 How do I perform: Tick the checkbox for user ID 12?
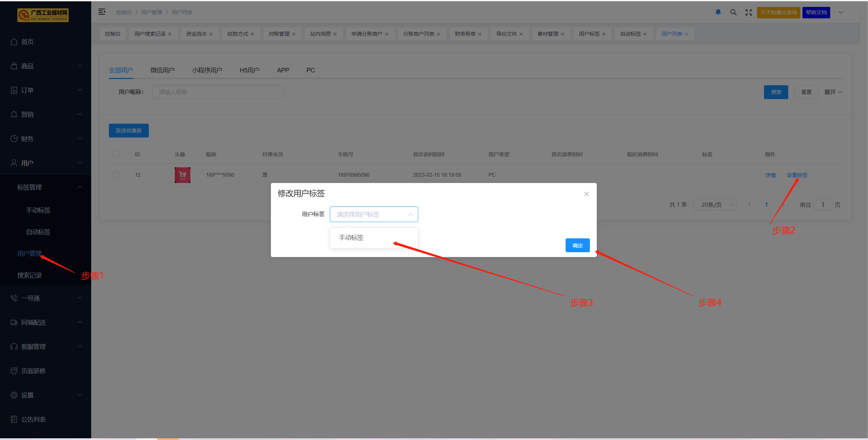(x=116, y=175)
